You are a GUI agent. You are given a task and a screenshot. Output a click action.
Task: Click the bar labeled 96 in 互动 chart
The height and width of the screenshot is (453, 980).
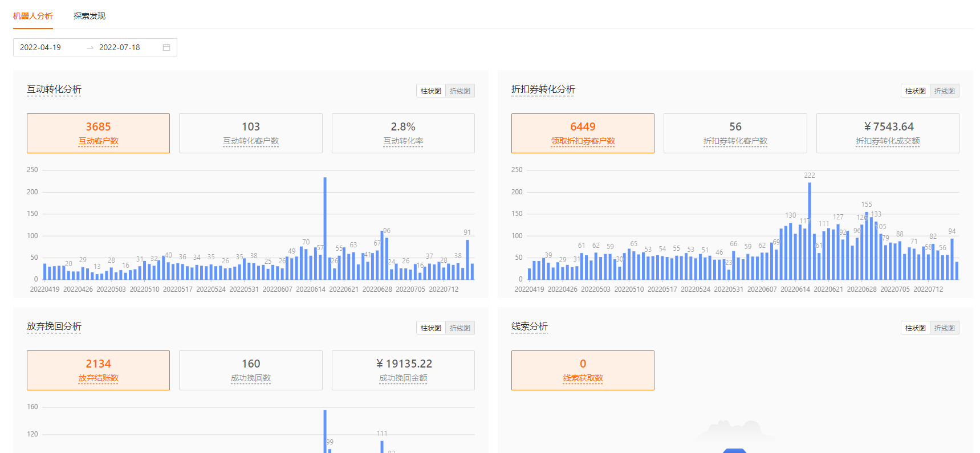(387, 259)
